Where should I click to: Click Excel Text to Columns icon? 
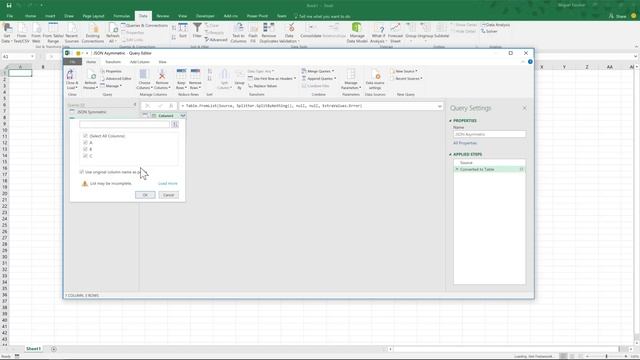pyautogui.click(x=238, y=27)
